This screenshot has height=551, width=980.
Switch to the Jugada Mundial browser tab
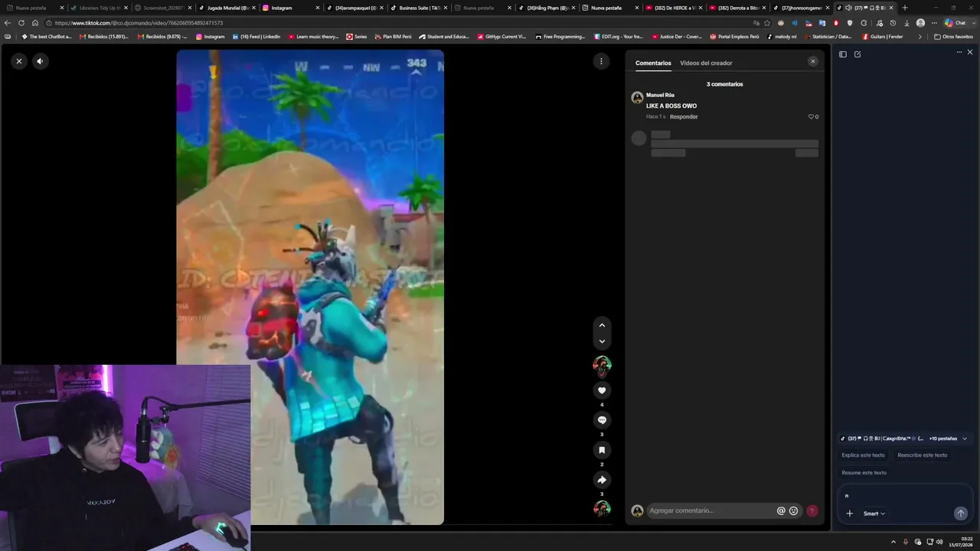[226, 8]
